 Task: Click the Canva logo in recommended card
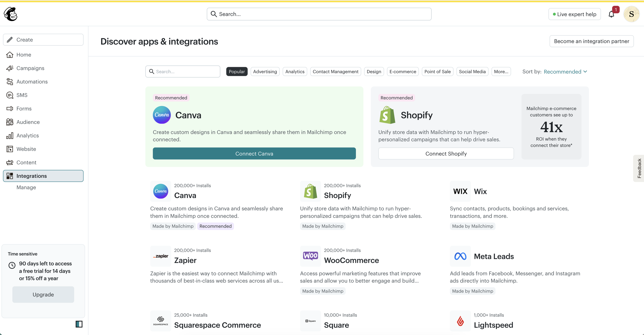click(162, 115)
